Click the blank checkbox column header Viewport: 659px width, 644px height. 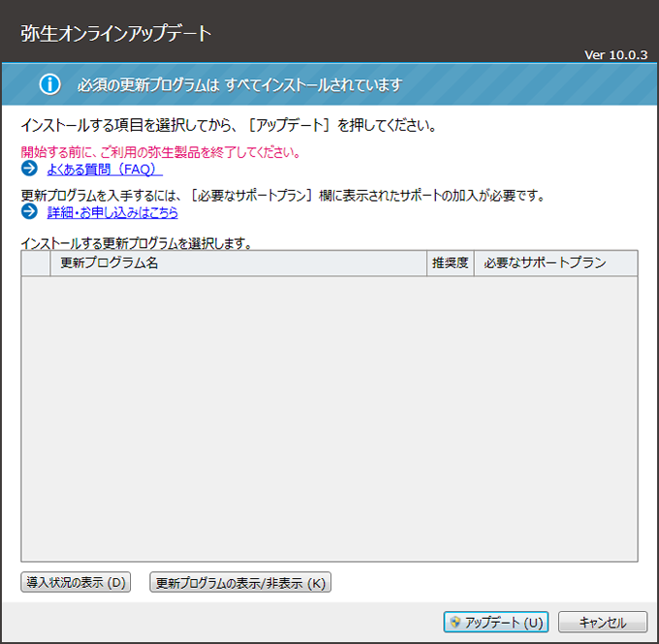tap(36, 263)
